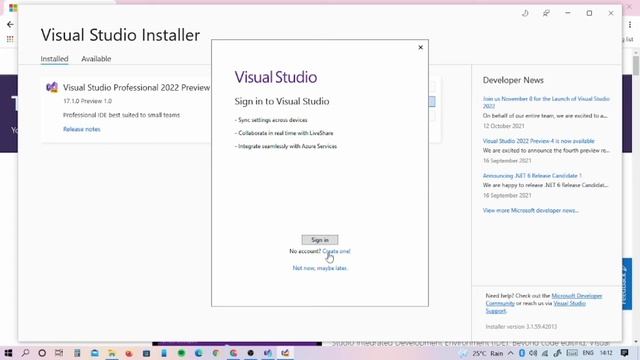The height and width of the screenshot is (360, 640).
Task: Open Announcing .NET 6 Release Candidate 1 link
Action: [532, 176]
